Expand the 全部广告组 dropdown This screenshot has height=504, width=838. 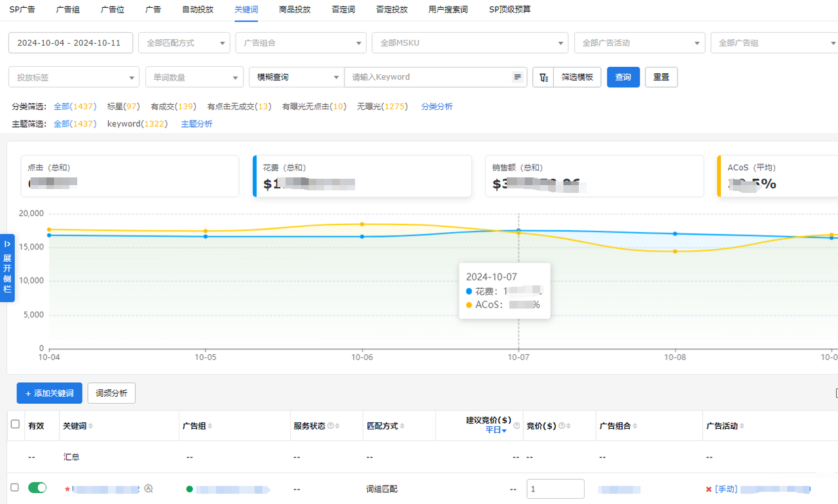774,43
